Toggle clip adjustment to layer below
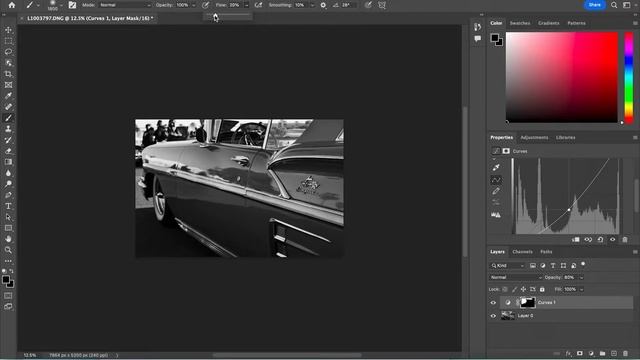 (576, 240)
